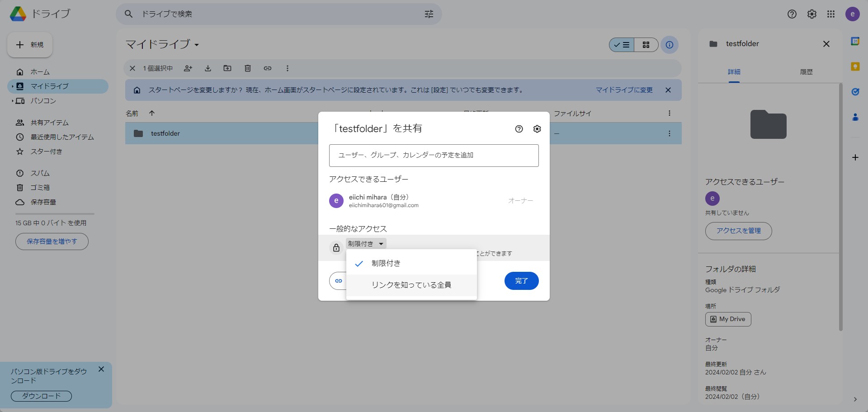Open testfolder row more options menu
This screenshot has height=412, width=868.
(x=669, y=133)
